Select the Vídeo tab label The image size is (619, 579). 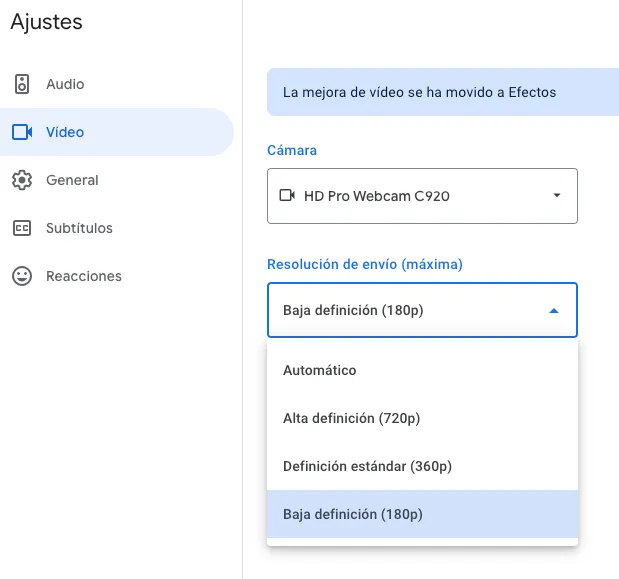point(65,132)
